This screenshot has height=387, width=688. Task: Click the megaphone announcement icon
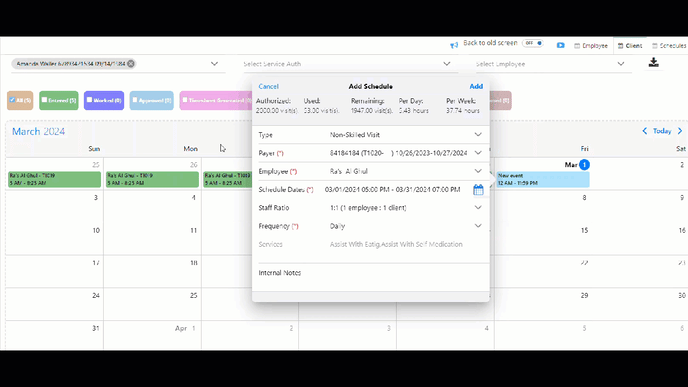pyautogui.click(x=454, y=45)
